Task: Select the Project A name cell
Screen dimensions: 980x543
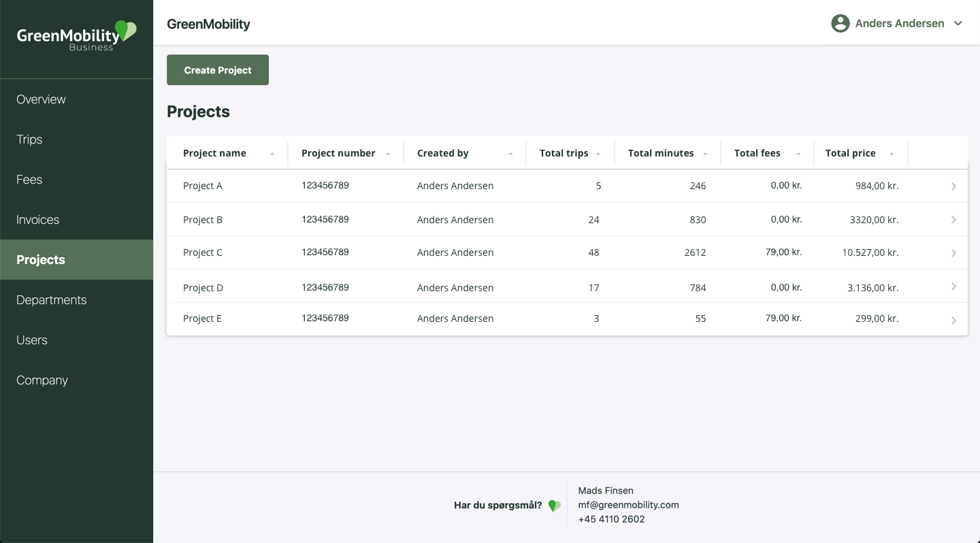Action: click(x=203, y=186)
